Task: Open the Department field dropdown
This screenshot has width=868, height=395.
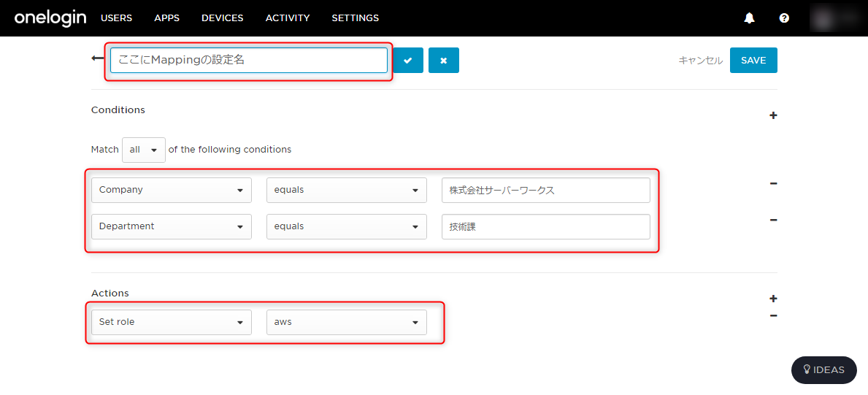Action: [x=172, y=226]
